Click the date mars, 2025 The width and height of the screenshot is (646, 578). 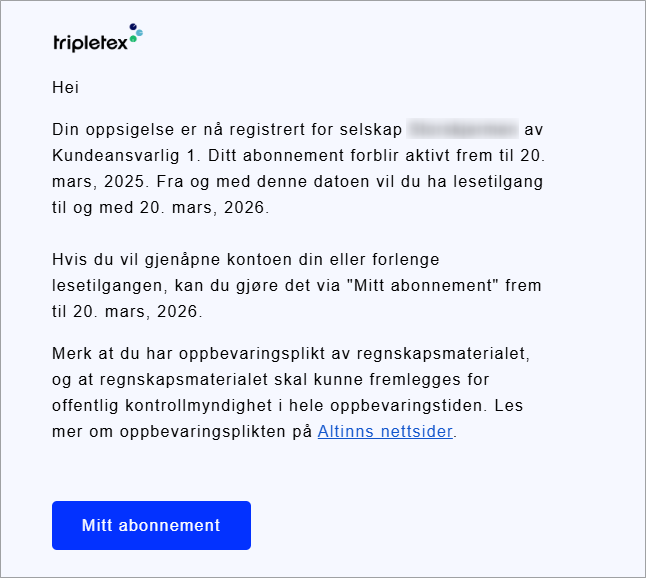pyautogui.click(x=99, y=182)
